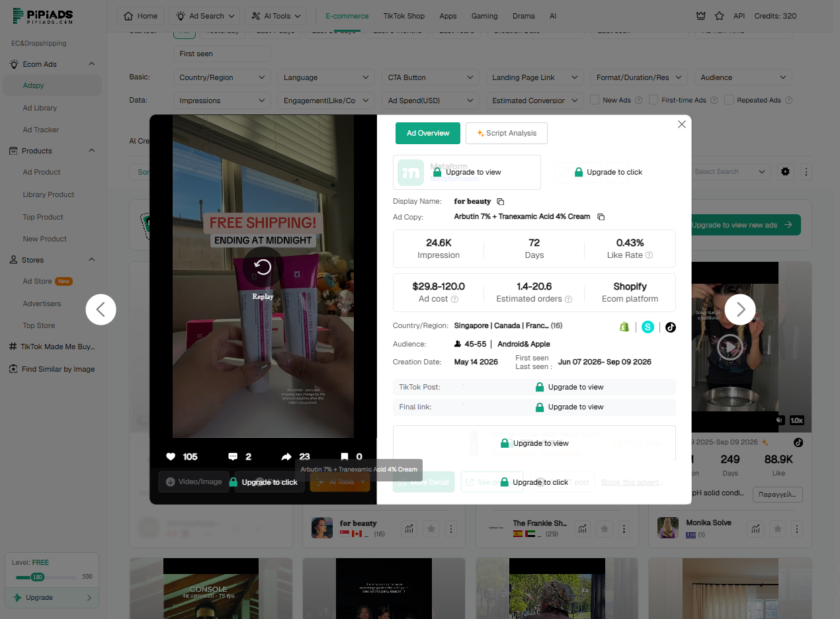Copy the display name "for beauty"

tap(501, 202)
